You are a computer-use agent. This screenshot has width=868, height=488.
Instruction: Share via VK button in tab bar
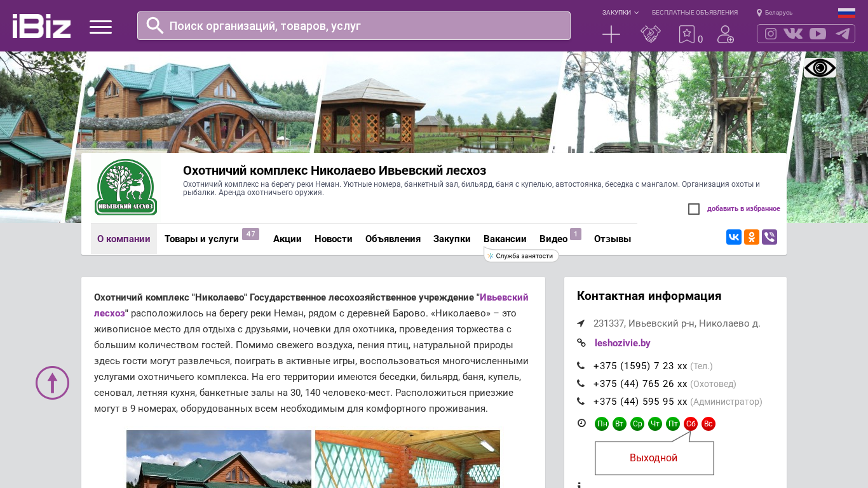pos(734,237)
